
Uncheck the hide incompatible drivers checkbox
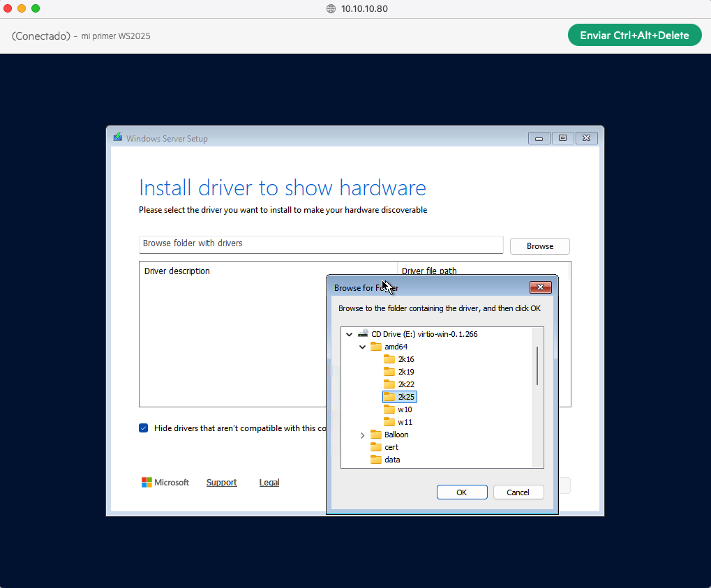(x=143, y=428)
